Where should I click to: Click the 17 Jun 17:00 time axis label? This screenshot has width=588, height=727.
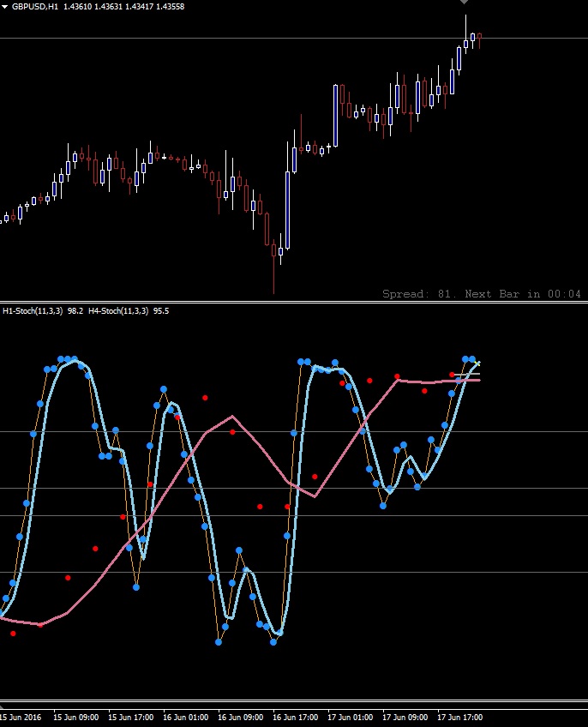(460, 718)
